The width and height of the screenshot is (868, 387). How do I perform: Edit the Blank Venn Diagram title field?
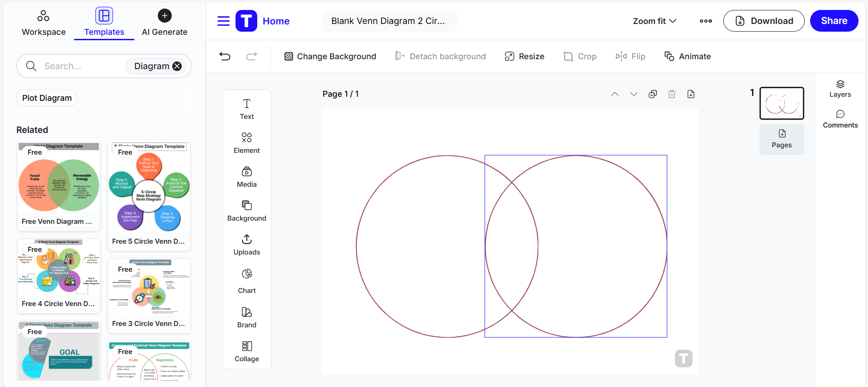tap(389, 21)
